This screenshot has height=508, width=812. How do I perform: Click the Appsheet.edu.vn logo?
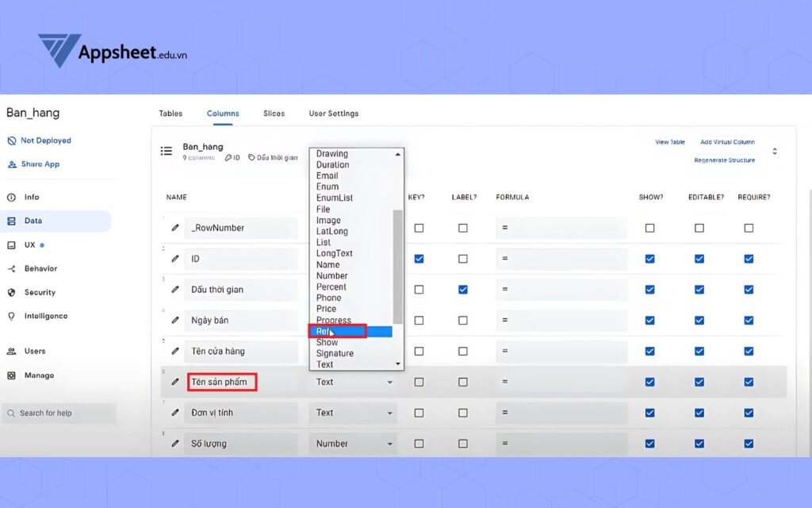coord(113,52)
